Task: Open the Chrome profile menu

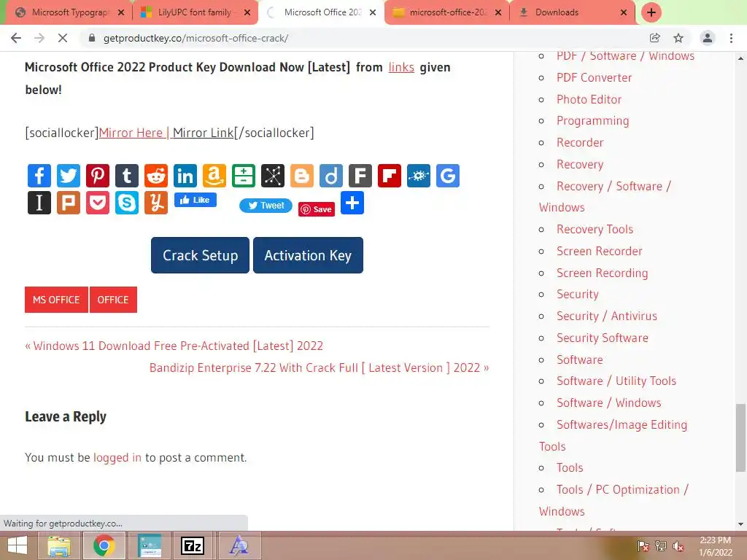Action: coord(708,38)
